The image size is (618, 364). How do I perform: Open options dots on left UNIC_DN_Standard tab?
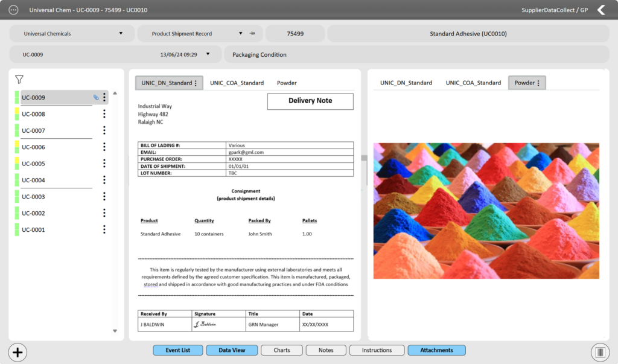[196, 83]
